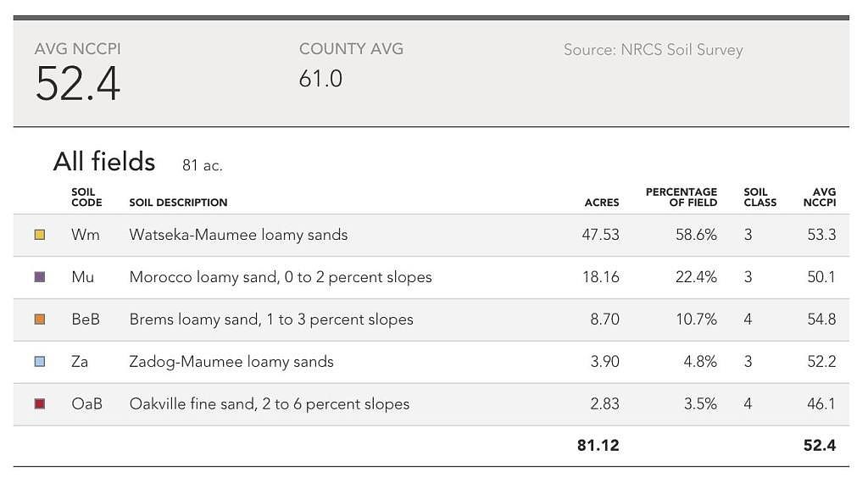Click the Avg NCCPI column header

click(820, 197)
